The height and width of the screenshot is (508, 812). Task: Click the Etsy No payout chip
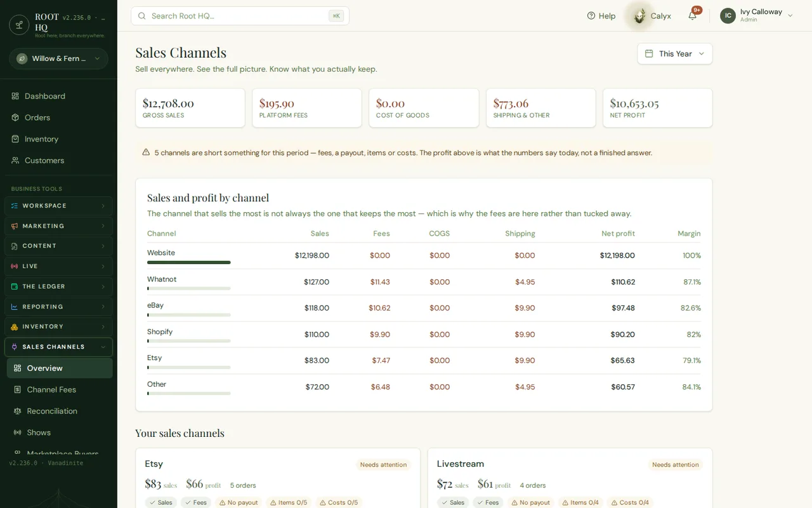click(x=239, y=502)
